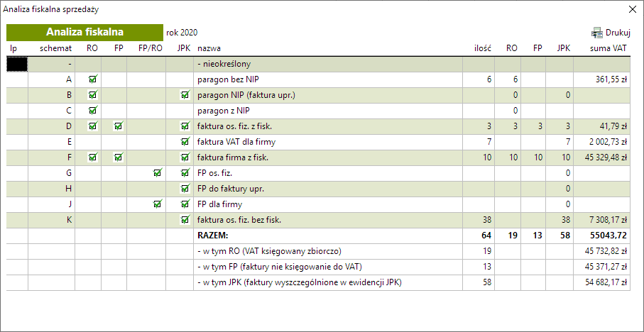Select the nazwa column header
The image size is (644, 332).
(x=209, y=48)
